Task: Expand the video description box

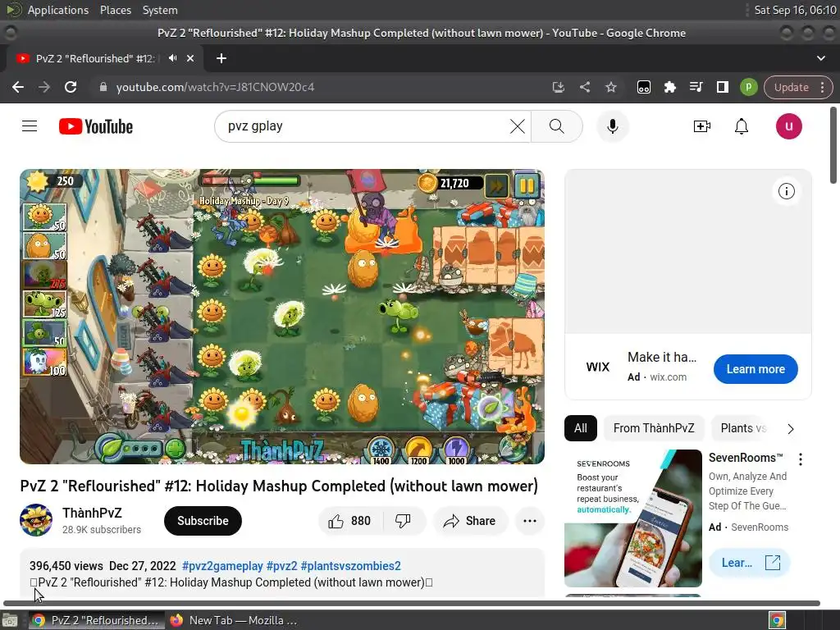Action: click(x=282, y=573)
